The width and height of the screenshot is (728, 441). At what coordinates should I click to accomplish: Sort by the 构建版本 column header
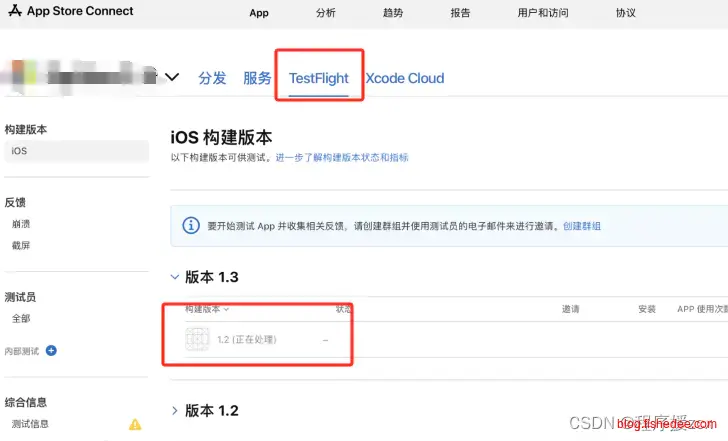(x=207, y=309)
